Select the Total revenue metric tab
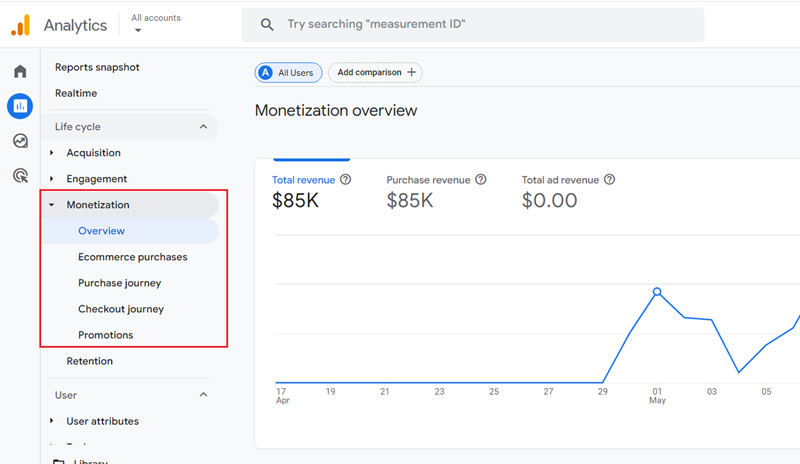This screenshot has width=800, height=464. [311, 193]
